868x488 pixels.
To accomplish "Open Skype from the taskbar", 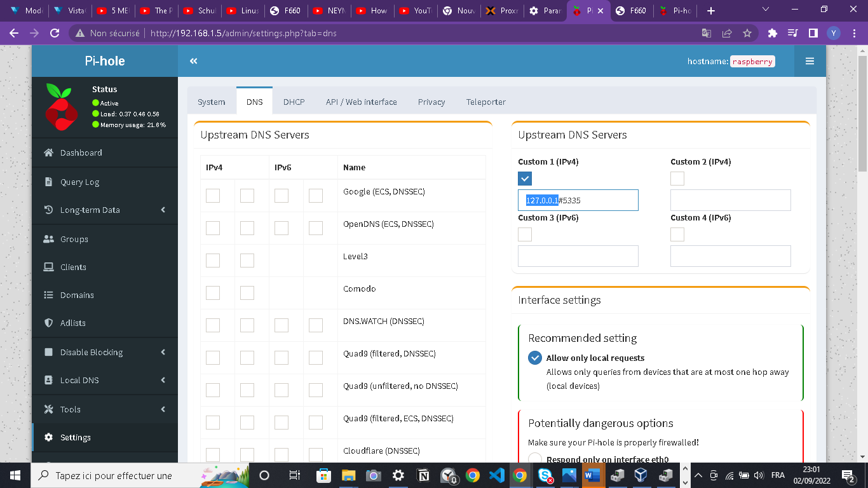I will click(545, 475).
